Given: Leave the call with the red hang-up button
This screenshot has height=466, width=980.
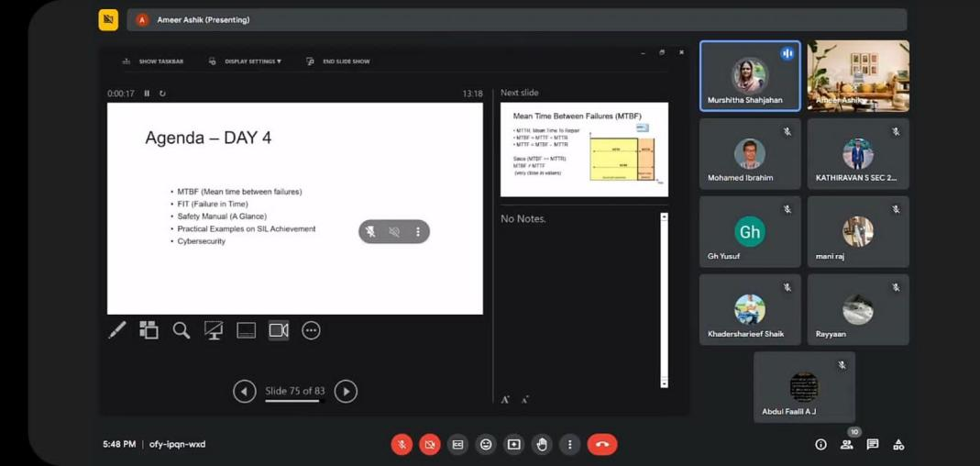Looking at the screenshot, I should pyautogui.click(x=602, y=445).
